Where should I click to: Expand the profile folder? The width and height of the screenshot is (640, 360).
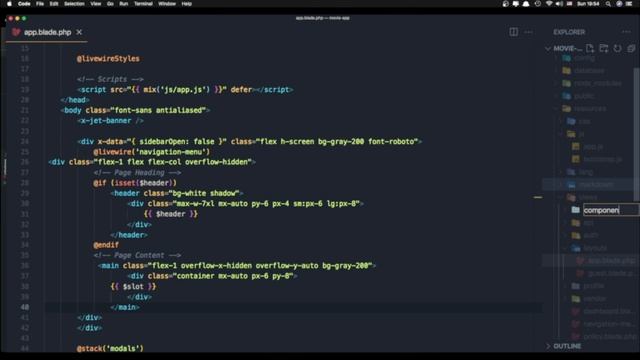tap(588, 286)
